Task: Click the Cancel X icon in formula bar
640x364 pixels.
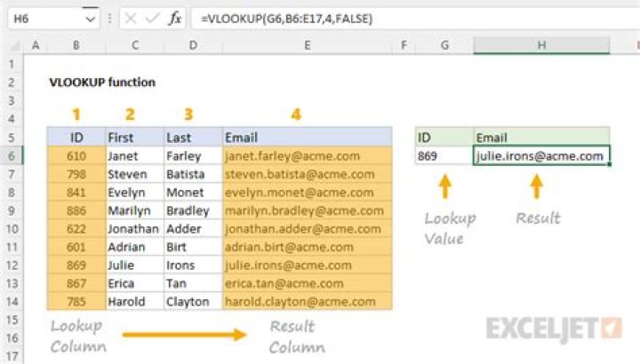Action: tap(130, 19)
